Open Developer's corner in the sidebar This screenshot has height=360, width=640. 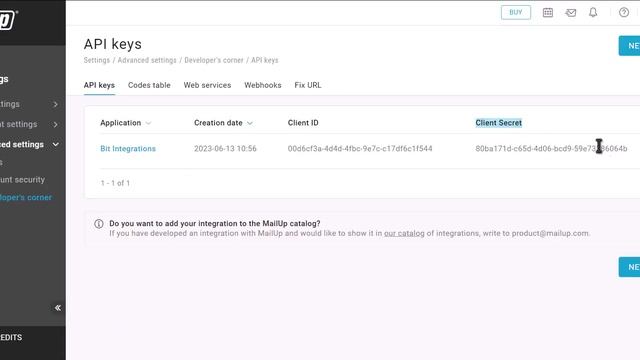coord(25,198)
